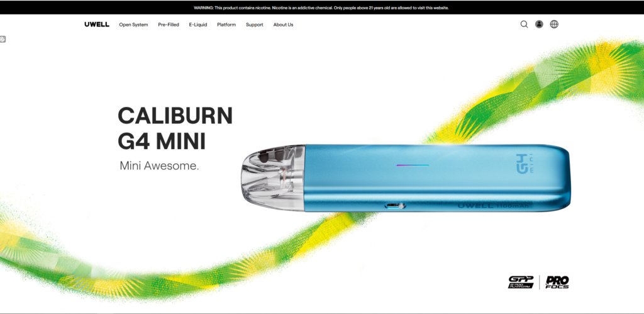
Task: Open the Open System menu
Action: pyautogui.click(x=133, y=25)
